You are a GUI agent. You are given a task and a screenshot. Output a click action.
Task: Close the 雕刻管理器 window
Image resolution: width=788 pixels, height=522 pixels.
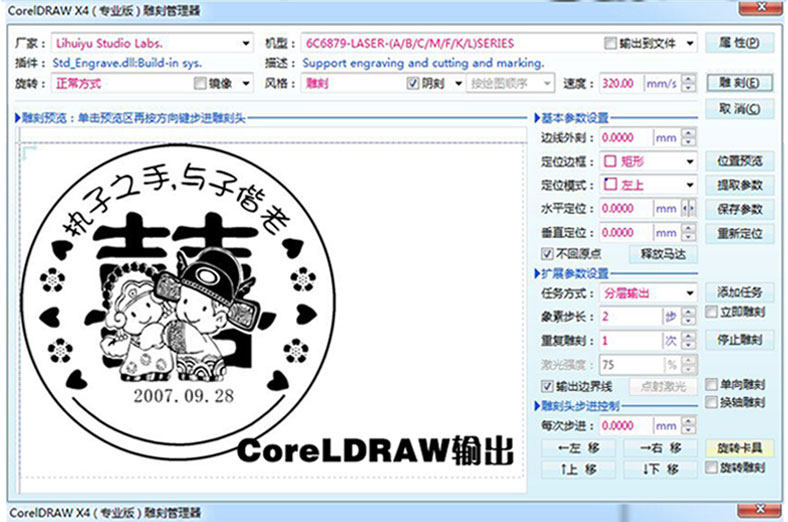761,7
